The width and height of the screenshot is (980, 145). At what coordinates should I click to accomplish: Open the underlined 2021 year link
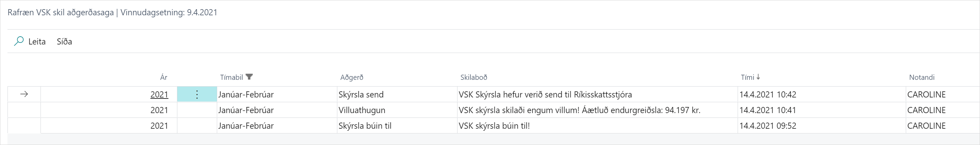[x=159, y=94]
